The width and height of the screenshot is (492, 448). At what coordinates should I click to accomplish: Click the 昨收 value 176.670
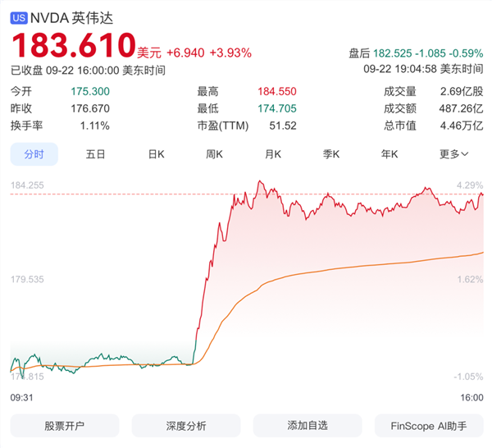(x=90, y=108)
